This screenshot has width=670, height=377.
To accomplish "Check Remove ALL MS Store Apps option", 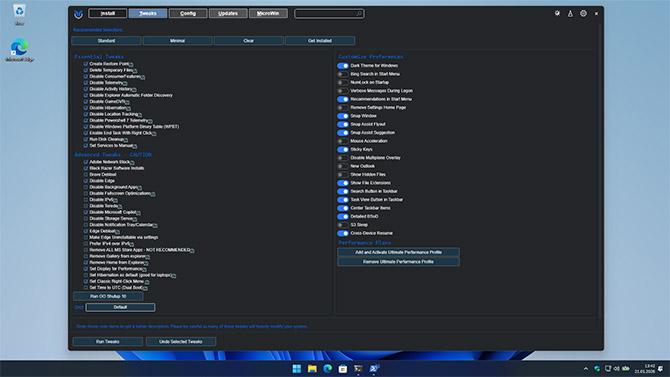I will click(86, 250).
